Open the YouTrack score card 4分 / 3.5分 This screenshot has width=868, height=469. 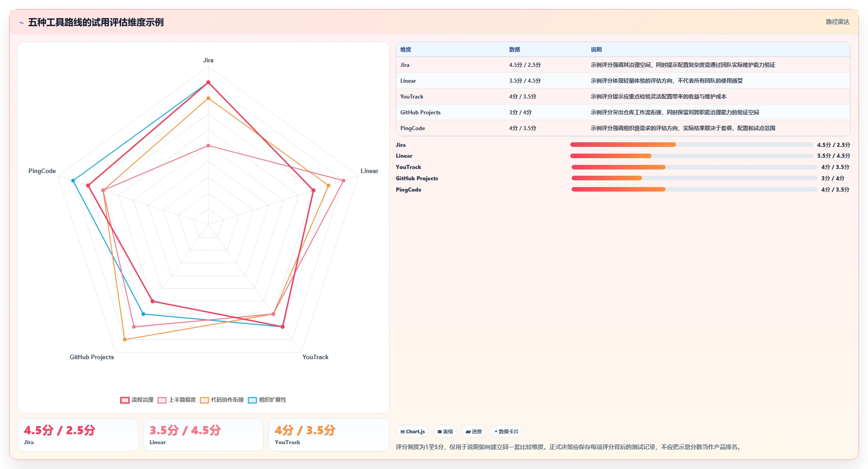click(329, 435)
